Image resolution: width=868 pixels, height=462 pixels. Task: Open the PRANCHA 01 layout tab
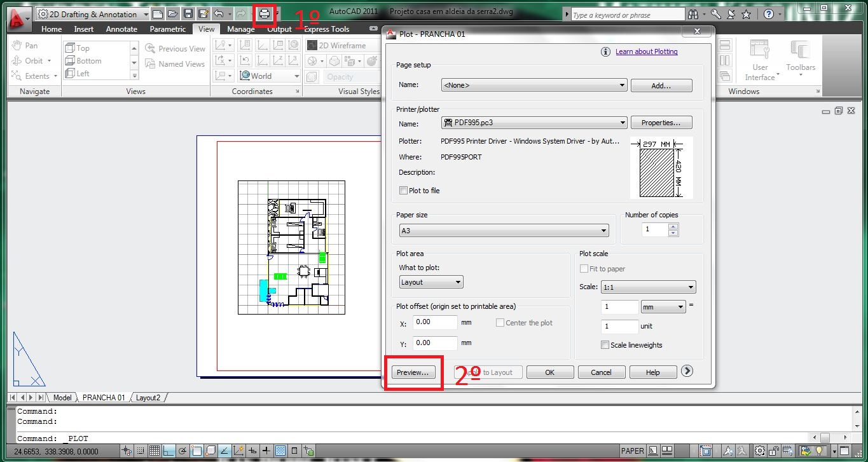pyautogui.click(x=103, y=397)
